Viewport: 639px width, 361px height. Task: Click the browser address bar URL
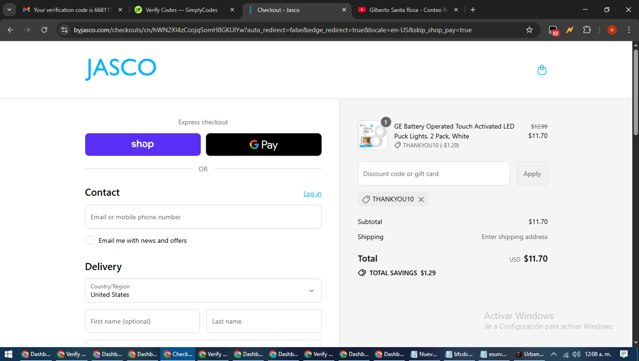(x=272, y=30)
